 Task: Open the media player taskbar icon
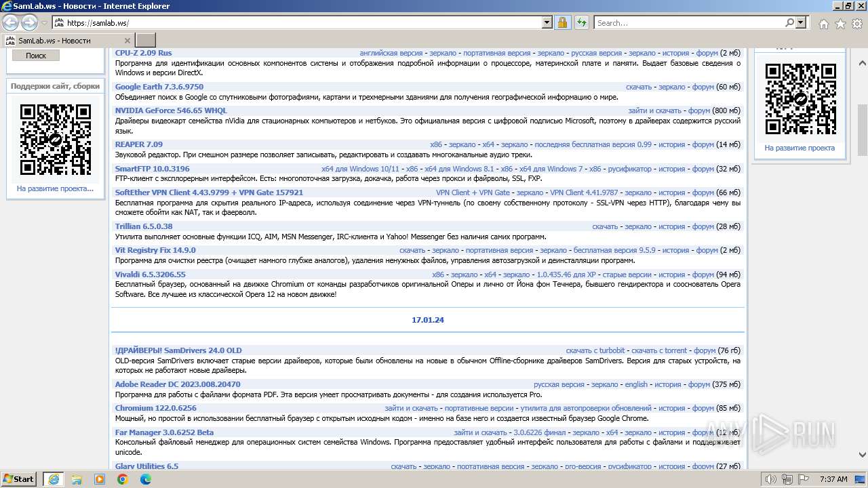(x=100, y=479)
